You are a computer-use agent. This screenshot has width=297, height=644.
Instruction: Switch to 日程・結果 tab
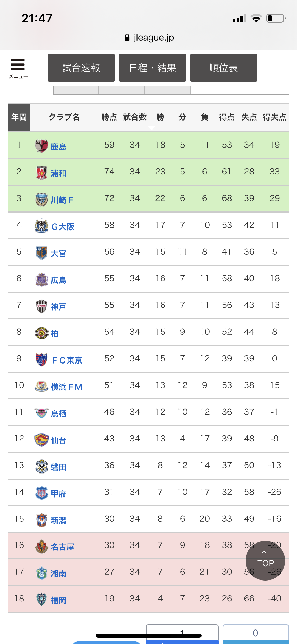(x=152, y=68)
